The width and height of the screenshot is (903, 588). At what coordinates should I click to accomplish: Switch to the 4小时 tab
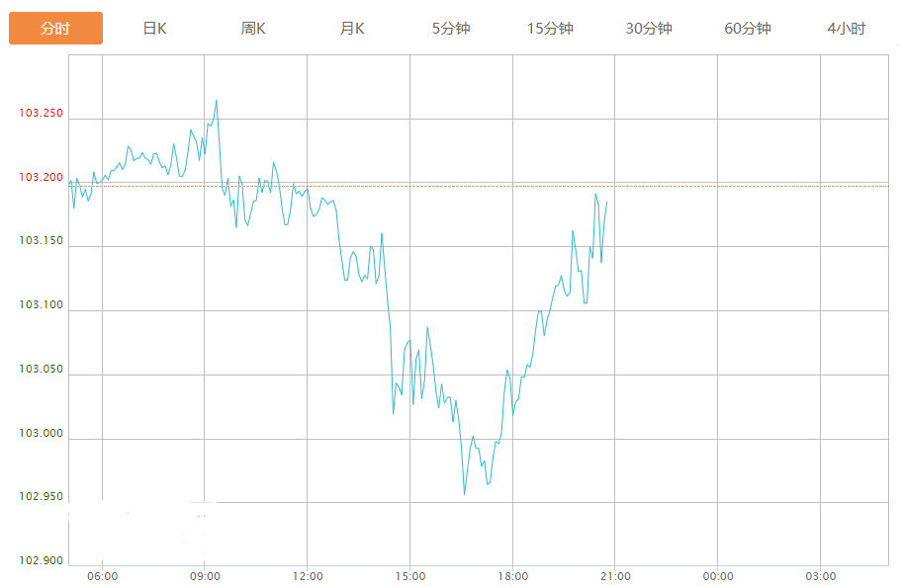847,29
